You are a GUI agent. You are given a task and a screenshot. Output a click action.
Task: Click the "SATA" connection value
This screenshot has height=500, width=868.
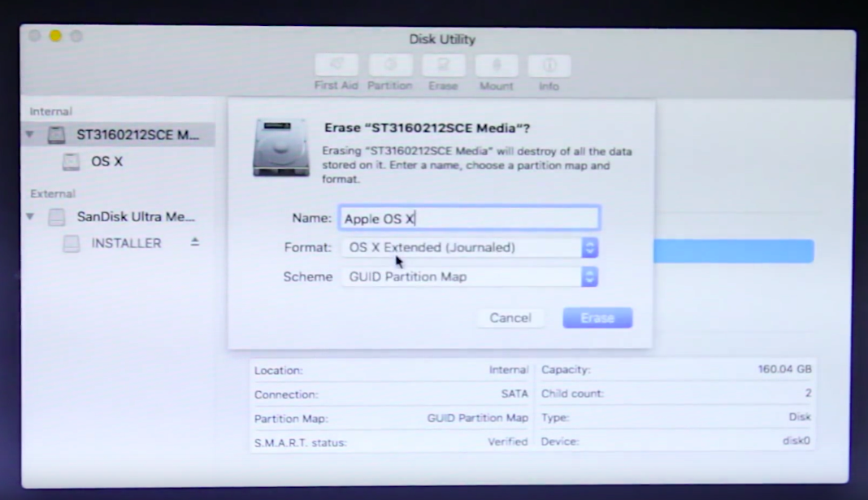(x=514, y=393)
